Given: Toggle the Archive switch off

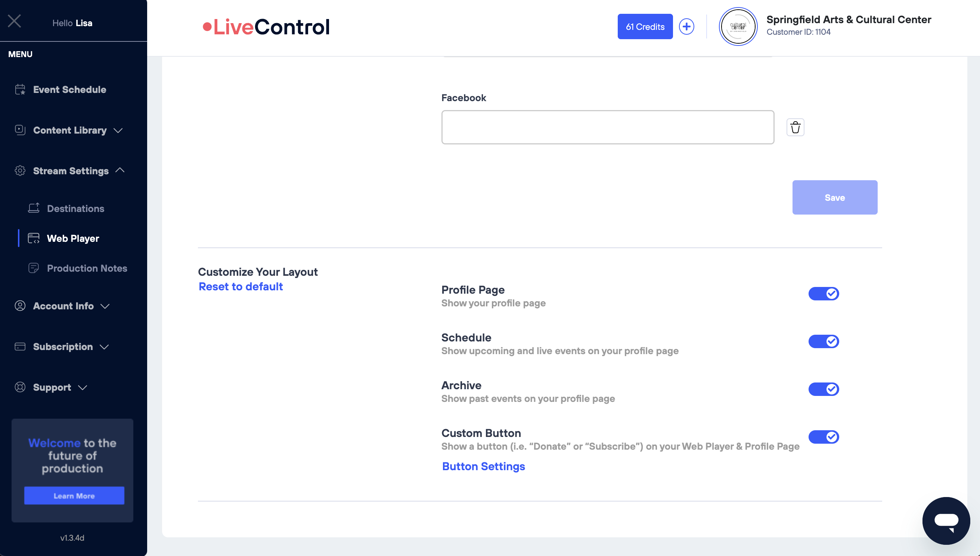Looking at the screenshot, I should click(x=824, y=389).
